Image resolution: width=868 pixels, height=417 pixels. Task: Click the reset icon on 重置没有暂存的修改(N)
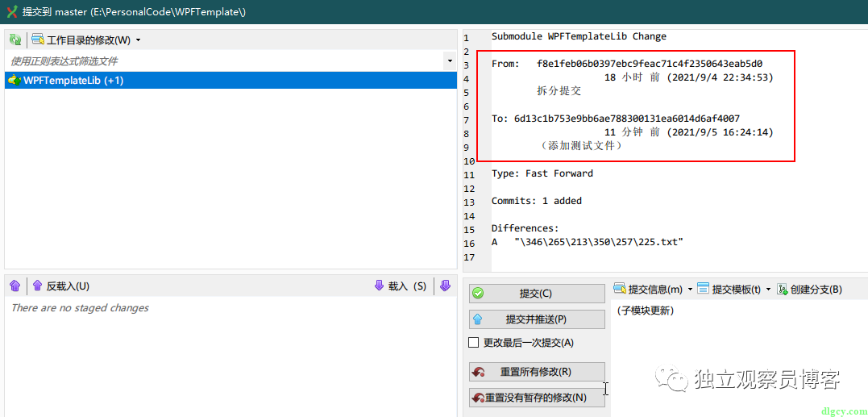(478, 398)
